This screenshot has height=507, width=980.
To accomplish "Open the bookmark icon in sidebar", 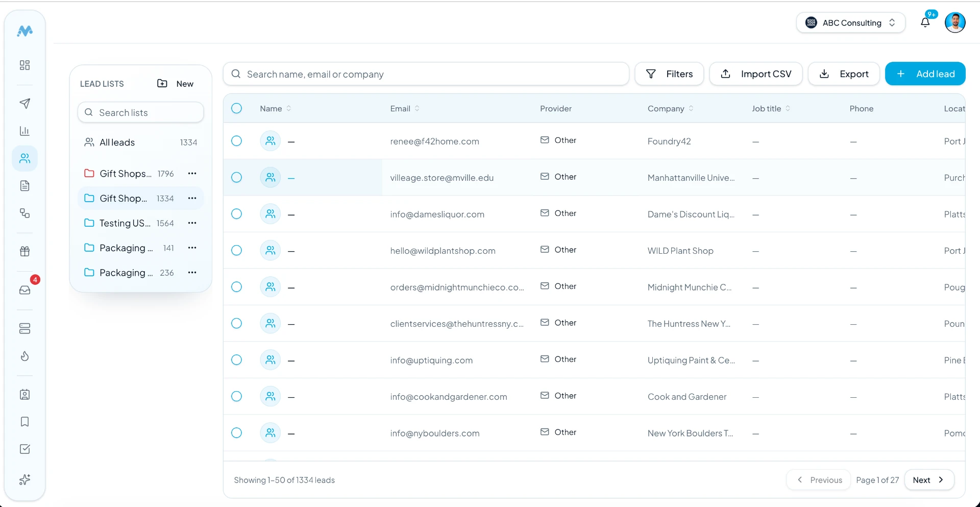I will point(24,422).
